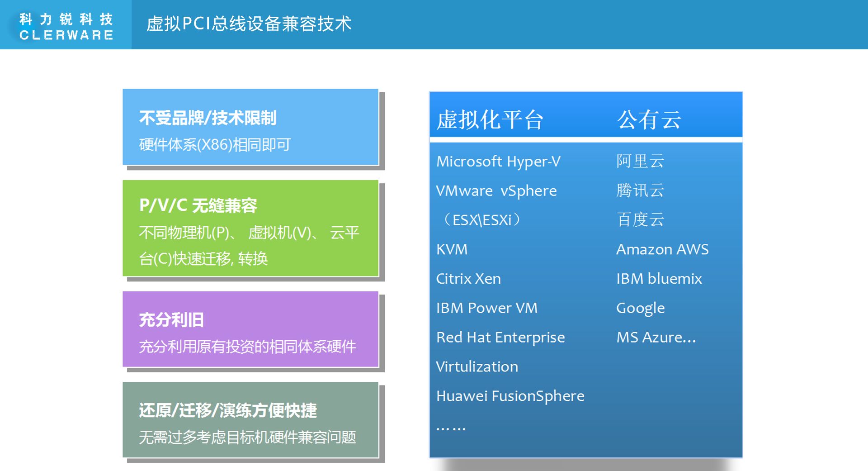Select the Amazon AWS entry
868x471 pixels.
662,249
